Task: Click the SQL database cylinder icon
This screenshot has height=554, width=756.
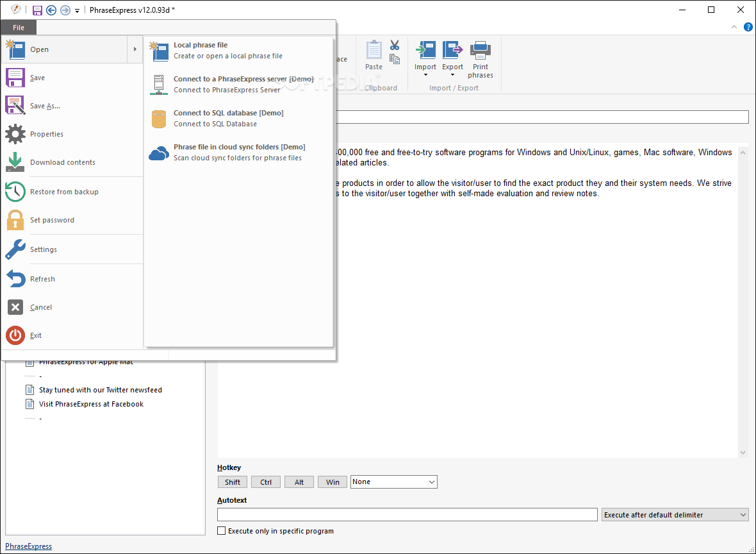Action: [x=159, y=119]
